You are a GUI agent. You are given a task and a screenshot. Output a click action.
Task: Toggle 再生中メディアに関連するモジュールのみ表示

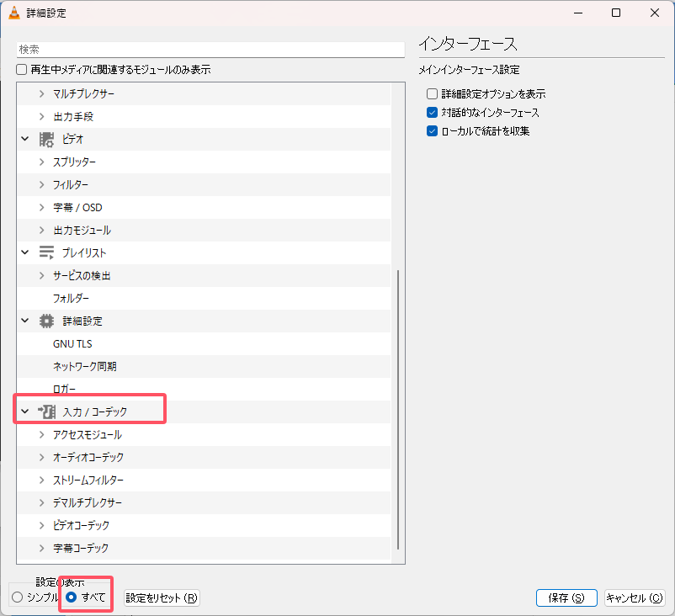point(20,68)
